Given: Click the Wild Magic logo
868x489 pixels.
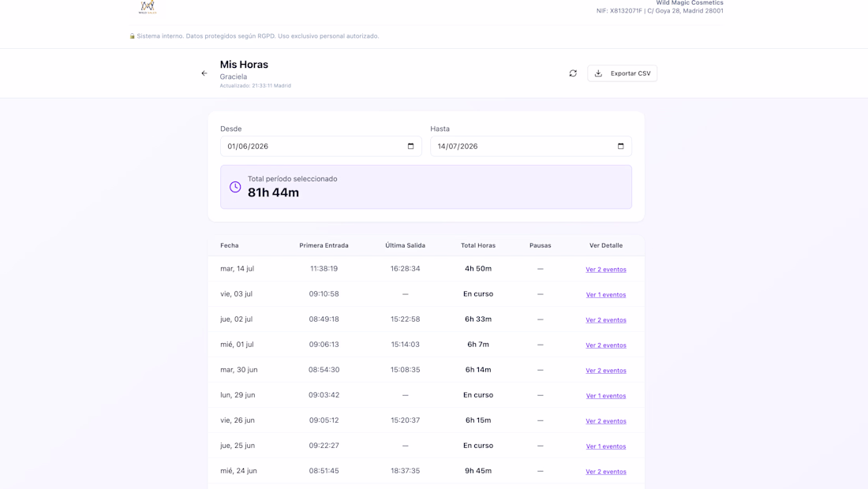Looking at the screenshot, I should point(148,6).
